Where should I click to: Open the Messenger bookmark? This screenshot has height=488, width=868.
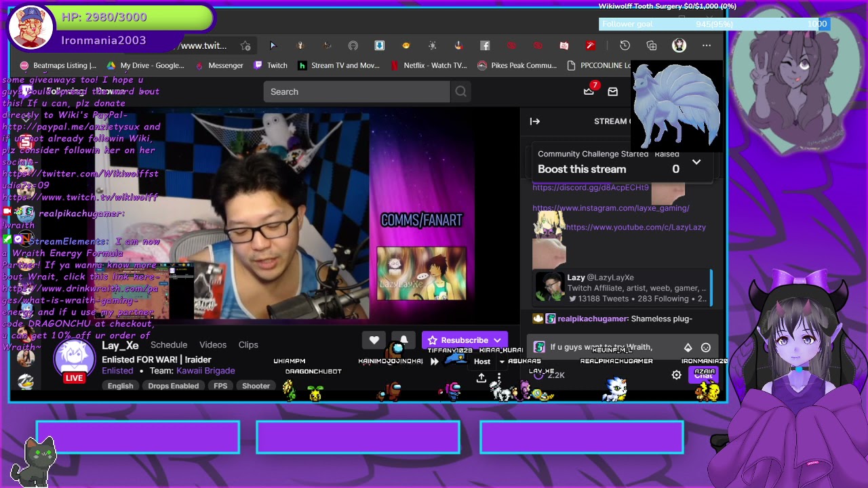(x=219, y=66)
